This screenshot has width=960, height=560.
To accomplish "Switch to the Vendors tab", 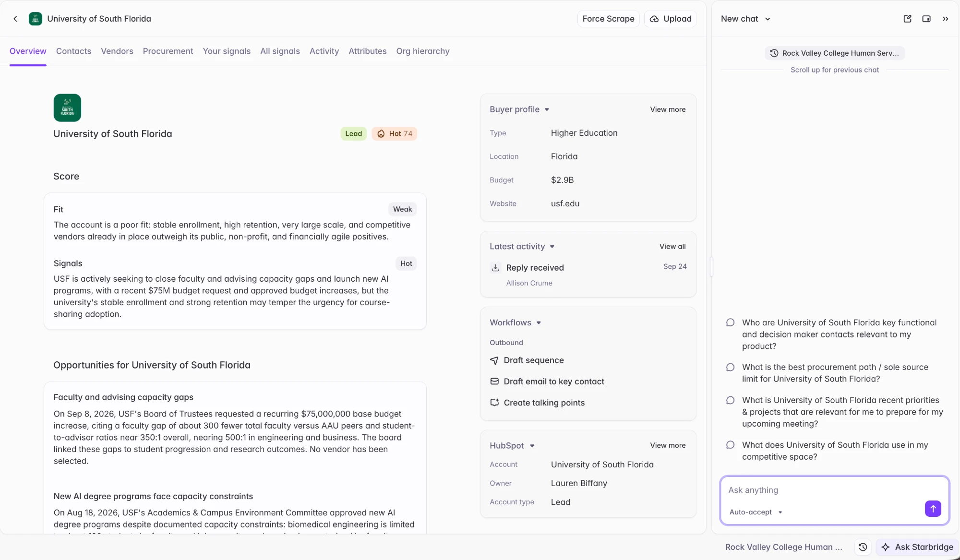I will tap(117, 51).
